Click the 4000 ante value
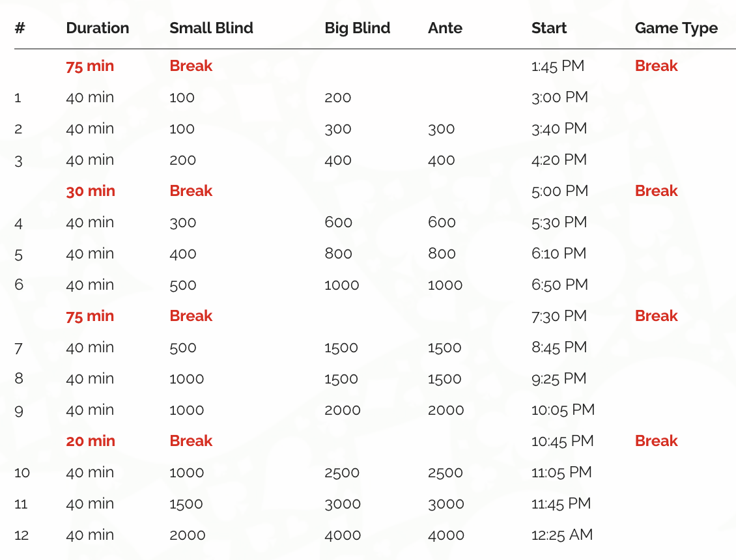 pyautogui.click(x=446, y=535)
